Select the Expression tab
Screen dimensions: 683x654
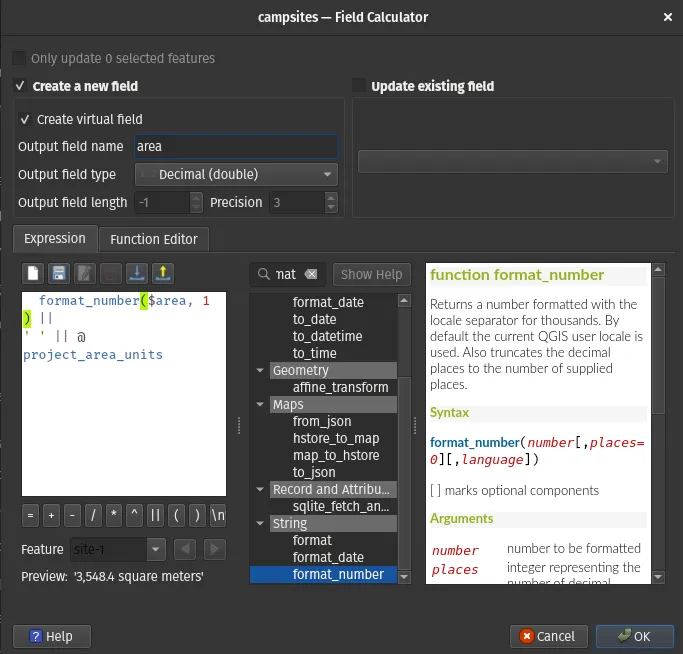coord(55,239)
